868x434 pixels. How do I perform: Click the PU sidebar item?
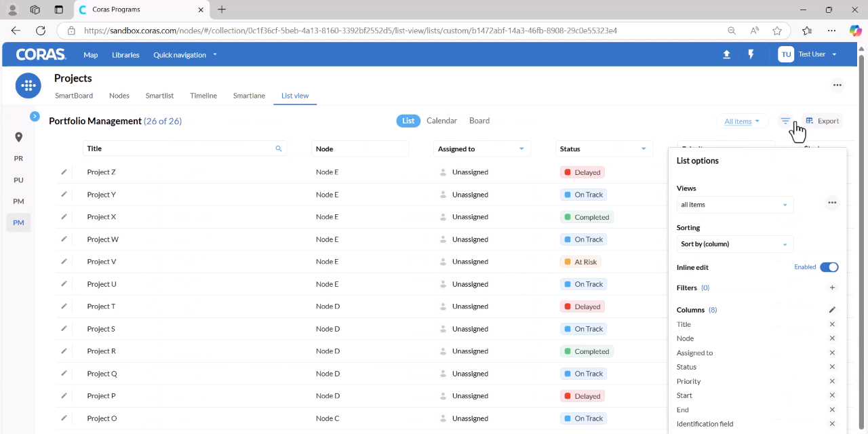pyautogui.click(x=18, y=180)
